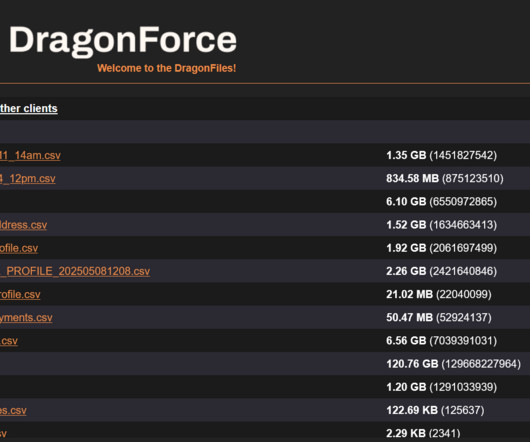Image resolution: width=530 pixels, height=442 pixels.
Task: Select the size '21.02 MB (22040099)'
Action: 439,294
